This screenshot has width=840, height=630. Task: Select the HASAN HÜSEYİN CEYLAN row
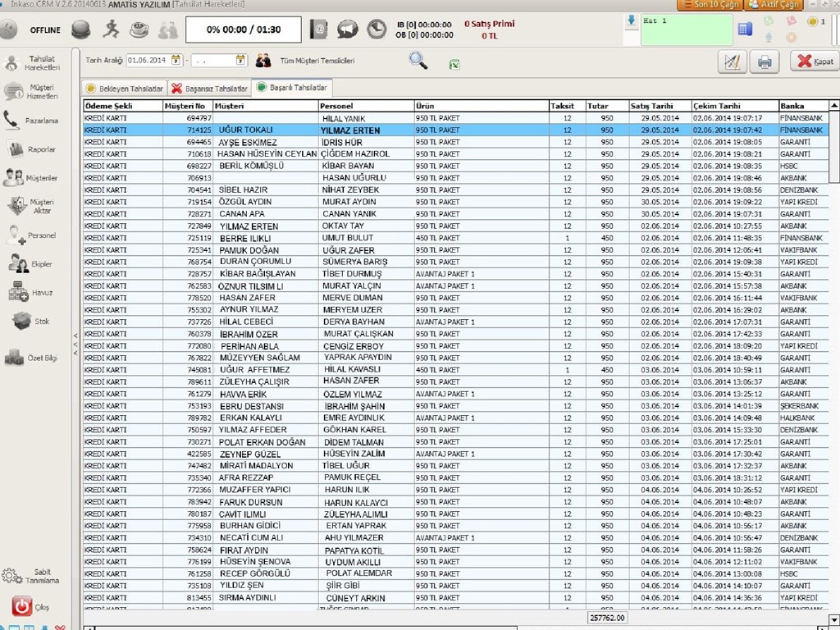(x=456, y=153)
